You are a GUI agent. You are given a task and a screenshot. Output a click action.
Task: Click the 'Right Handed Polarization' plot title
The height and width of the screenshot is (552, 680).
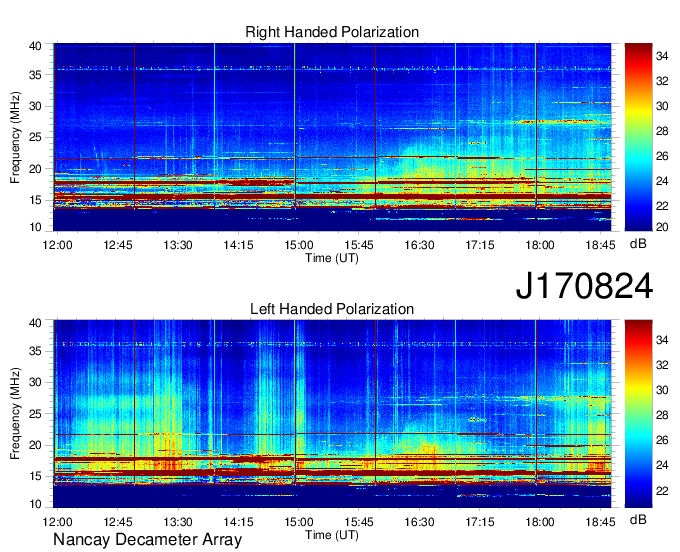332,32
